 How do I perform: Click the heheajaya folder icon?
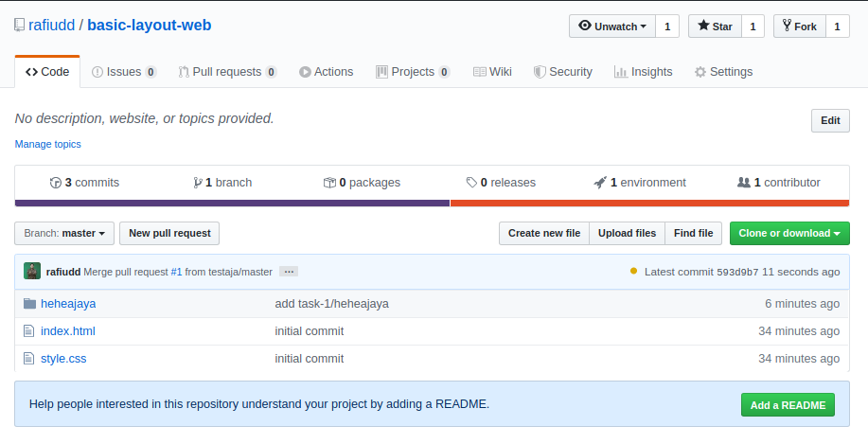[x=30, y=303]
